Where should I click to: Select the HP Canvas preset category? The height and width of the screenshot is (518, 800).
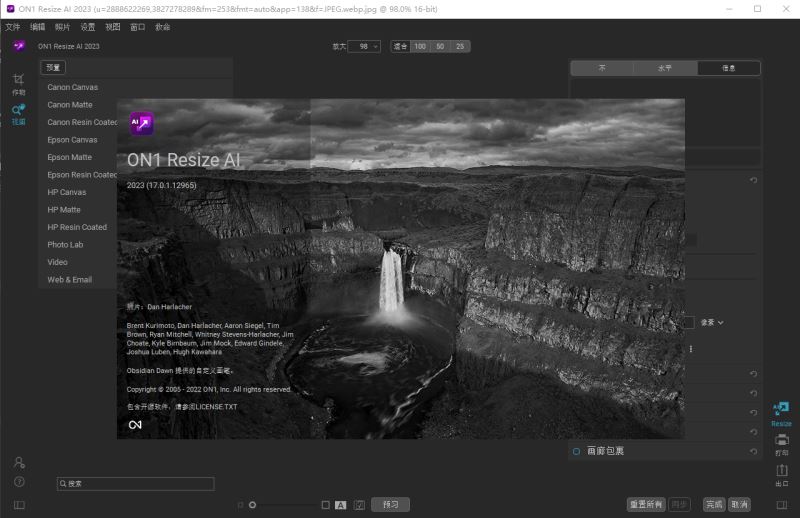pos(67,192)
